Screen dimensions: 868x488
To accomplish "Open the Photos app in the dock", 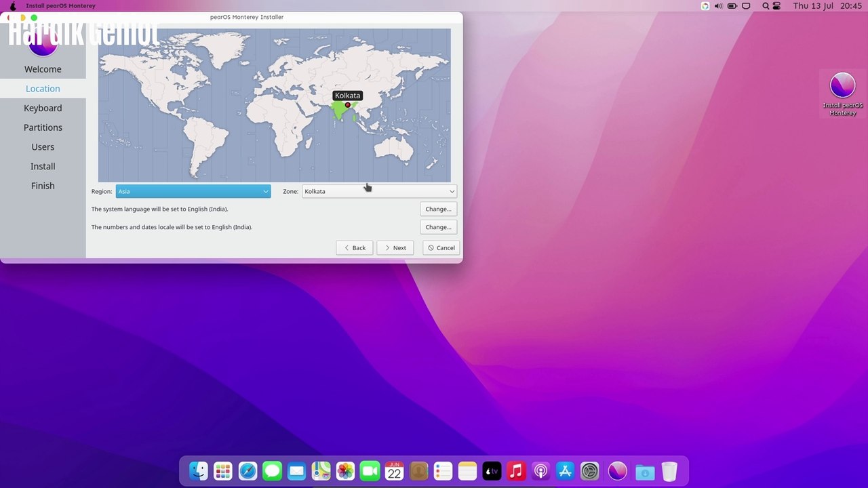I will coord(345,470).
